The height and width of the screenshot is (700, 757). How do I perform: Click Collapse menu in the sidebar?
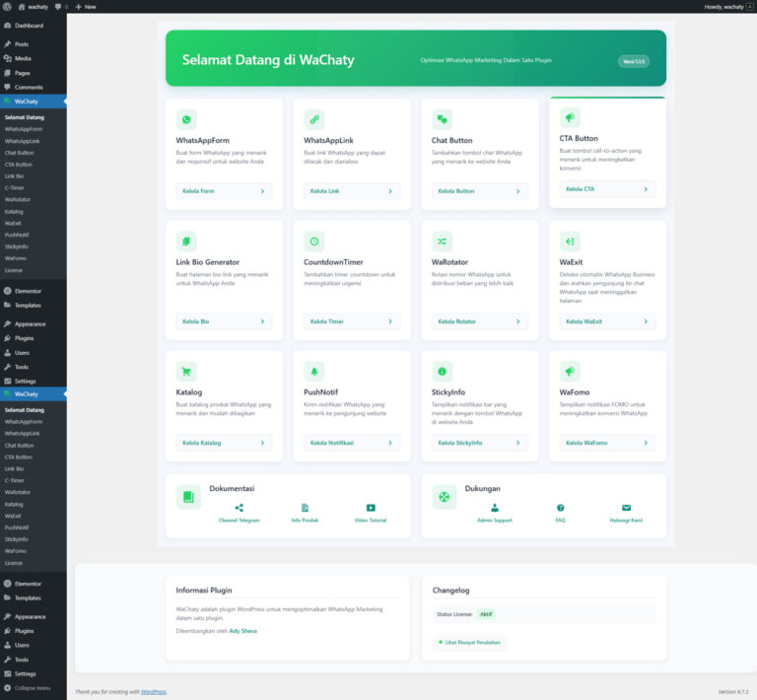click(x=34, y=688)
